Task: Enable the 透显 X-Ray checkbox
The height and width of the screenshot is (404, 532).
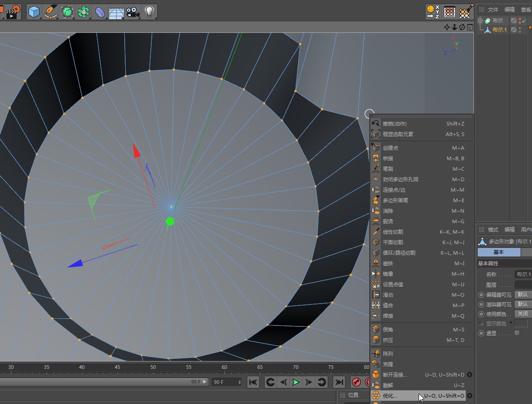Action: point(517,333)
